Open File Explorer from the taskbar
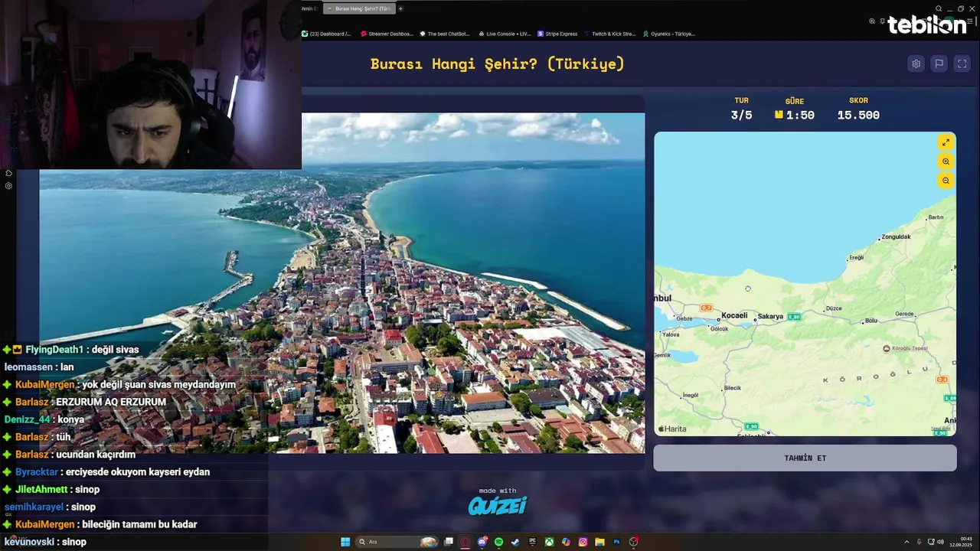 (x=599, y=542)
